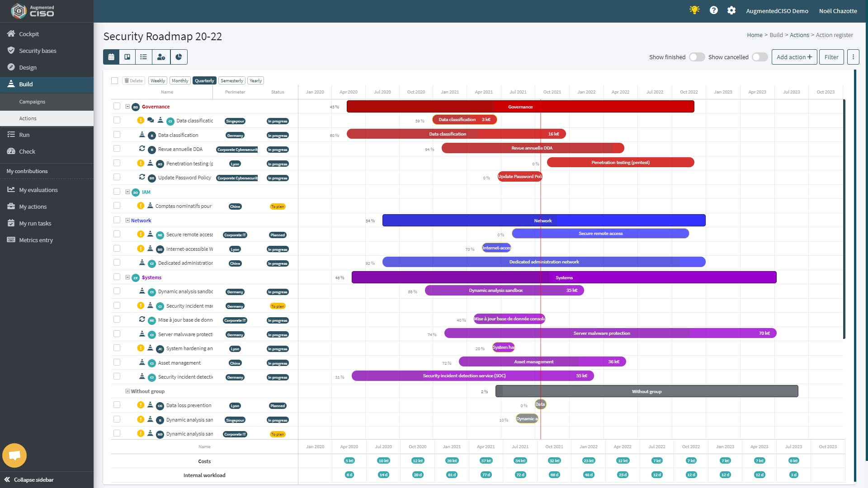Click the Add action button
The width and height of the screenshot is (868, 488).
pyautogui.click(x=794, y=57)
